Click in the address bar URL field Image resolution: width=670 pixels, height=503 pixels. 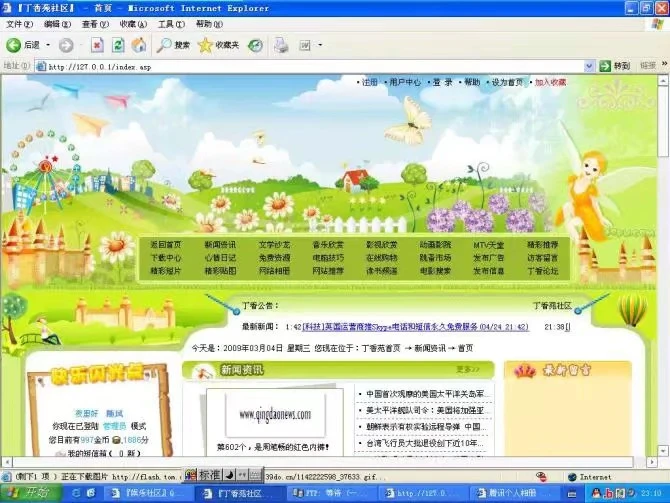pos(300,67)
